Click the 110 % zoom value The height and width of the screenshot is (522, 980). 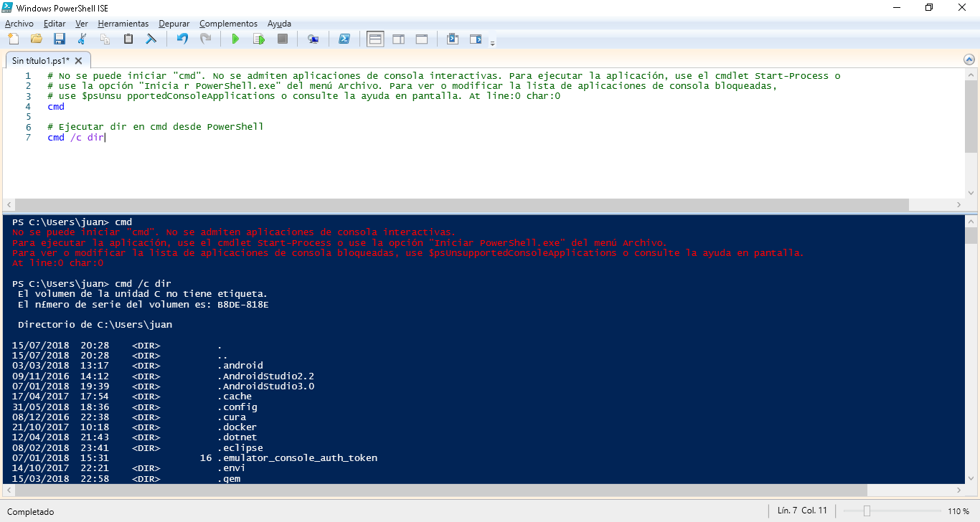pyautogui.click(x=958, y=511)
